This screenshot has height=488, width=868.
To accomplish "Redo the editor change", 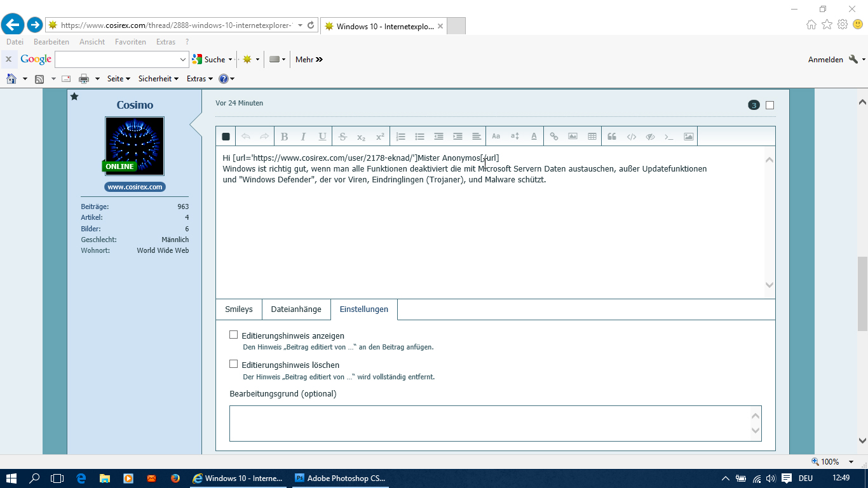I will [x=264, y=137].
